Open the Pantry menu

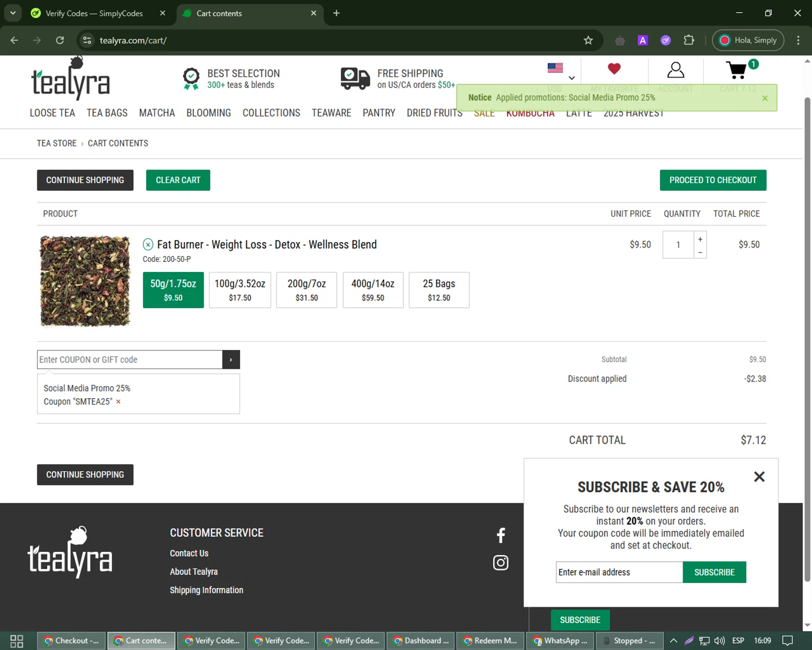[x=379, y=113]
